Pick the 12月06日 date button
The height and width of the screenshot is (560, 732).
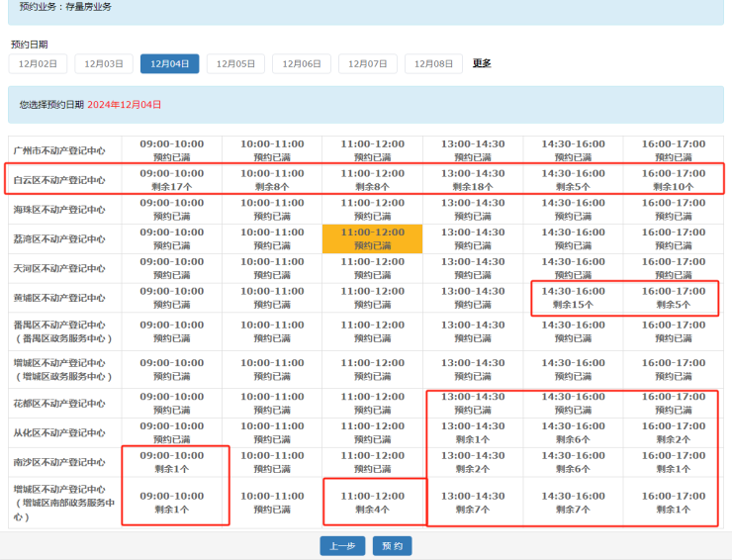pyautogui.click(x=302, y=63)
